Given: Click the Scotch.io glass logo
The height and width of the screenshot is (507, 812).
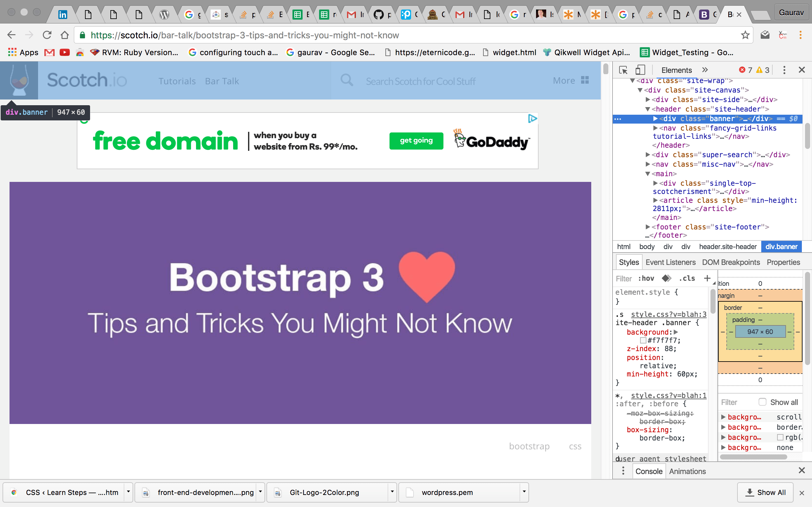Looking at the screenshot, I should pos(19,80).
